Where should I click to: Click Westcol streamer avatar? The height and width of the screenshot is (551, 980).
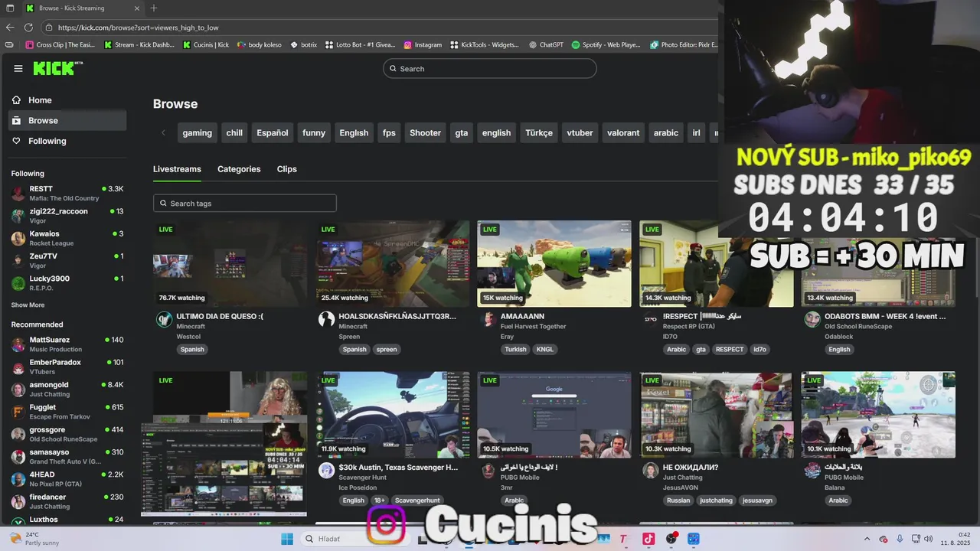pos(164,320)
